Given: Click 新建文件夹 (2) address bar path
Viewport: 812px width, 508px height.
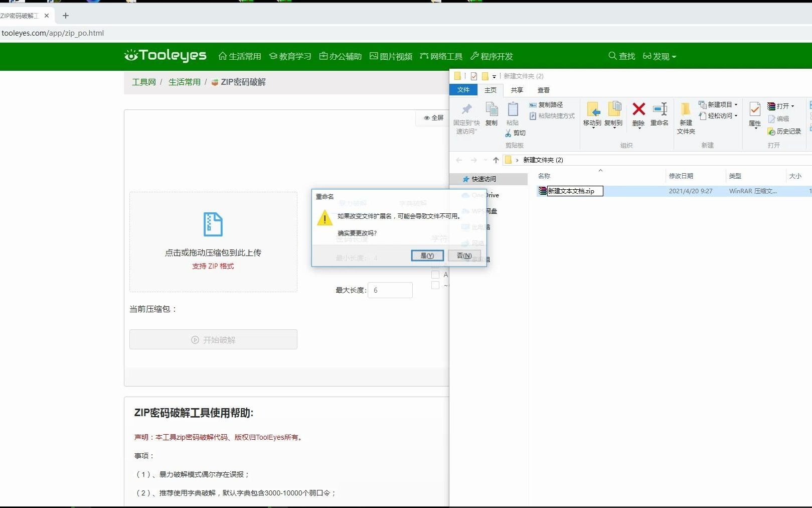Looking at the screenshot, I should point(543,160).
